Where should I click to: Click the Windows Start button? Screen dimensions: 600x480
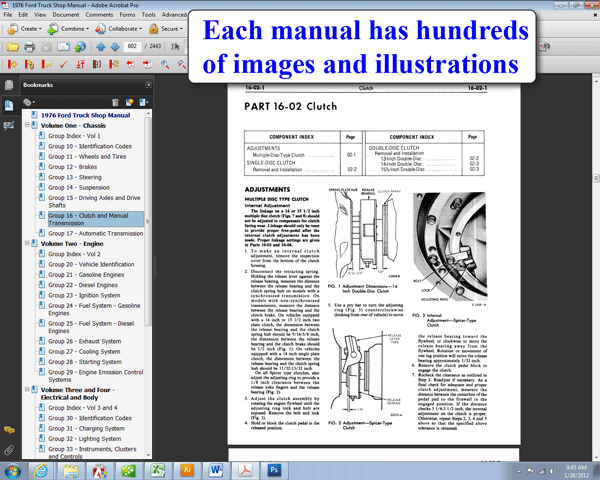pos(13,471)
